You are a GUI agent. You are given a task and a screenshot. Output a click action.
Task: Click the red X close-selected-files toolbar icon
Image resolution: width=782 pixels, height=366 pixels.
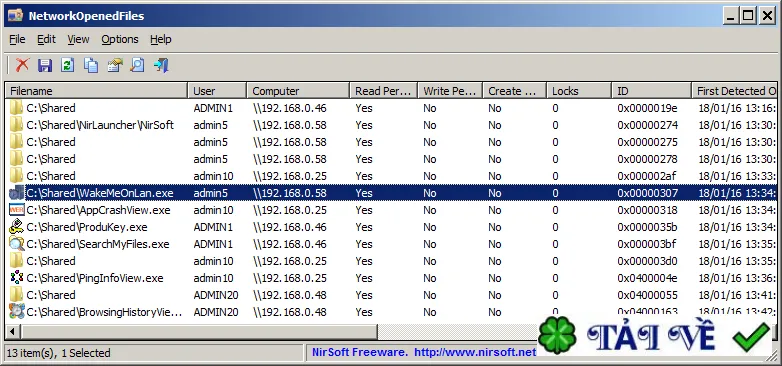(22, 65)
